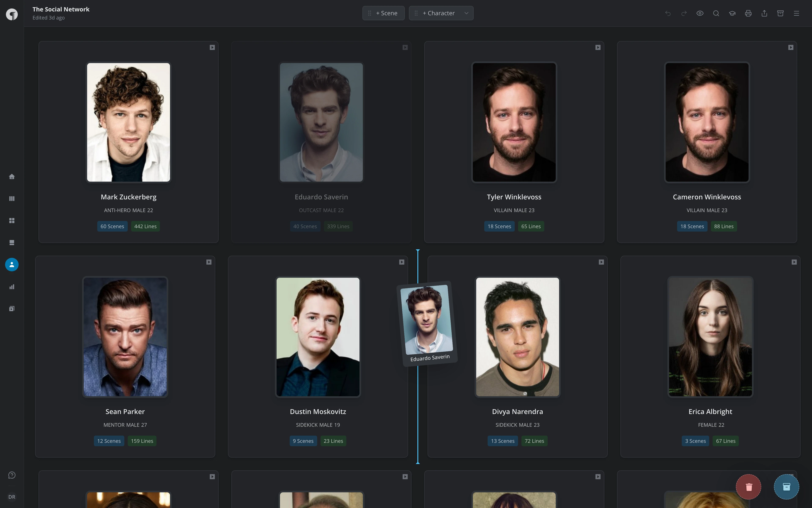Expand Dustin Moskovitz card via corner arrow
The width and height of the screenshot is (812, 508).
coord(402,262)
